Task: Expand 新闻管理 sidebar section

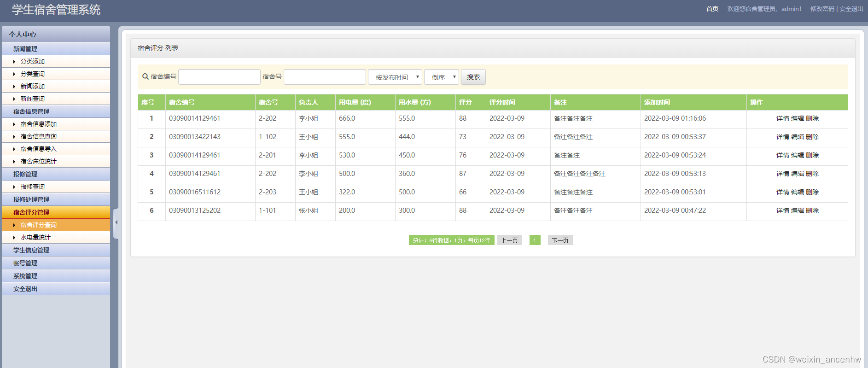Action: (x=56, y=49)
